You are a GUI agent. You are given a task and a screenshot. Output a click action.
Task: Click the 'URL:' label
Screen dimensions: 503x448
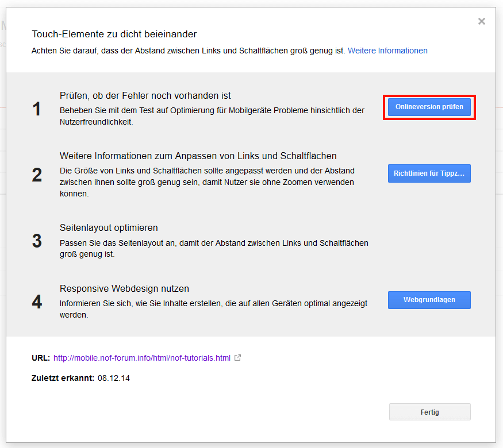(x=41, y=358)
